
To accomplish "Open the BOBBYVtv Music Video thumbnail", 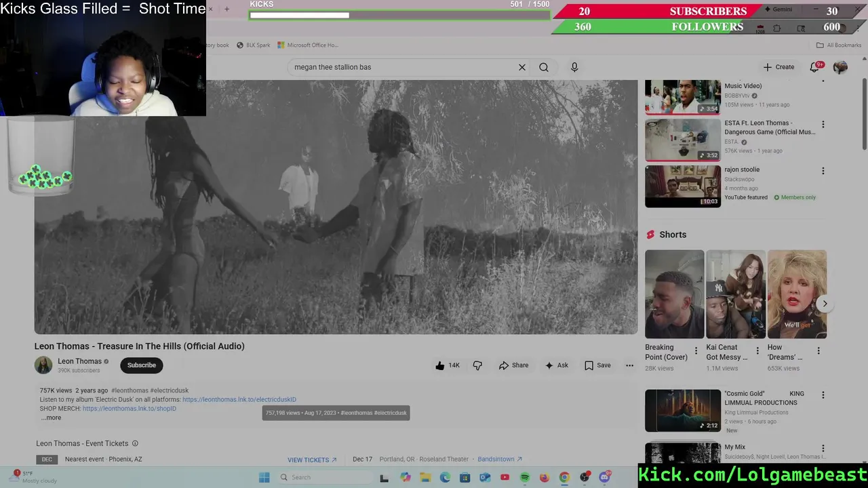I will click(683, 97).
